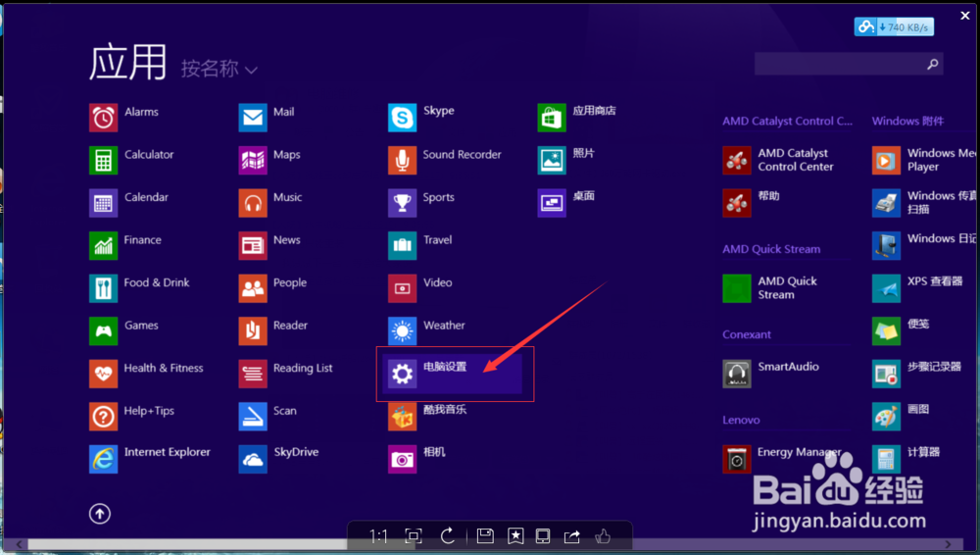The height and width of the screenshot is (555, 980).
Task: Launch the Help+Tips app
Action: click(x=132, y=416)
